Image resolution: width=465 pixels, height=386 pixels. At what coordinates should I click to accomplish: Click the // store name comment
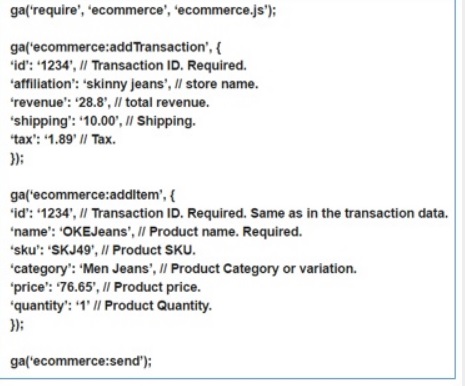click(x=217, y=84)
